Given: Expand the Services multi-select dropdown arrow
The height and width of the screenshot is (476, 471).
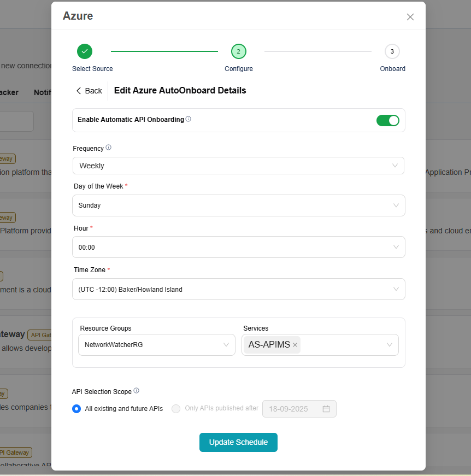Looking at the screenshot, I should tap(390, 345).
